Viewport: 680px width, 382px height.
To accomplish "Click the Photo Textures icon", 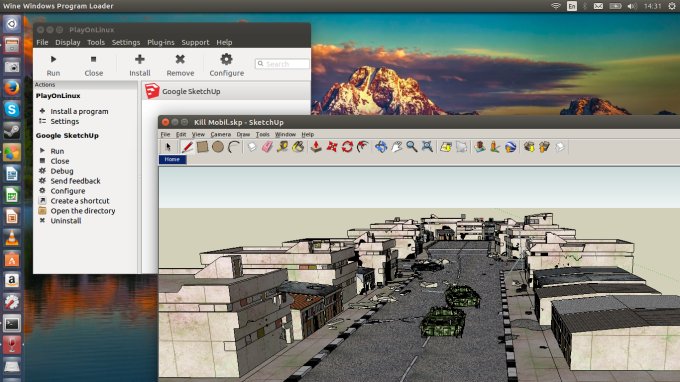I will coord(495,147).
